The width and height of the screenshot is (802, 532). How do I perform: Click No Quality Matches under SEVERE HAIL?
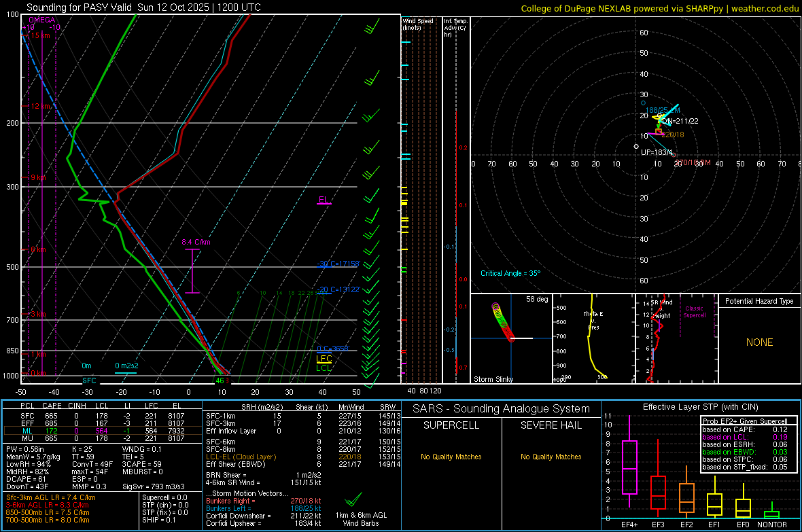click(551, 457)
